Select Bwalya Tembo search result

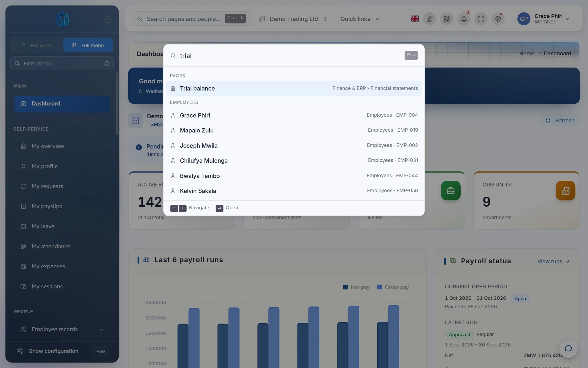[294, 176]
